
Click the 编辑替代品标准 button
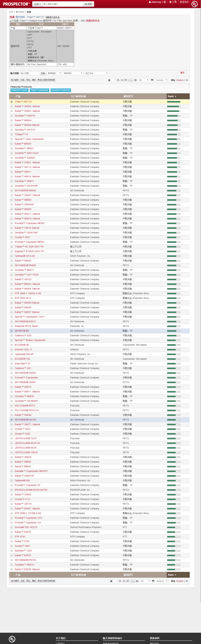click(53, 17)
